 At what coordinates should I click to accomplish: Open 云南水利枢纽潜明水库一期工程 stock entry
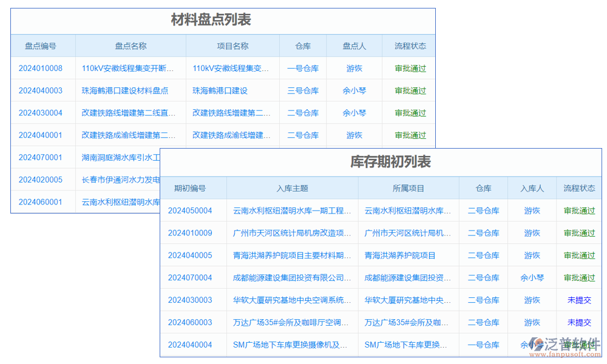[291, 211]
